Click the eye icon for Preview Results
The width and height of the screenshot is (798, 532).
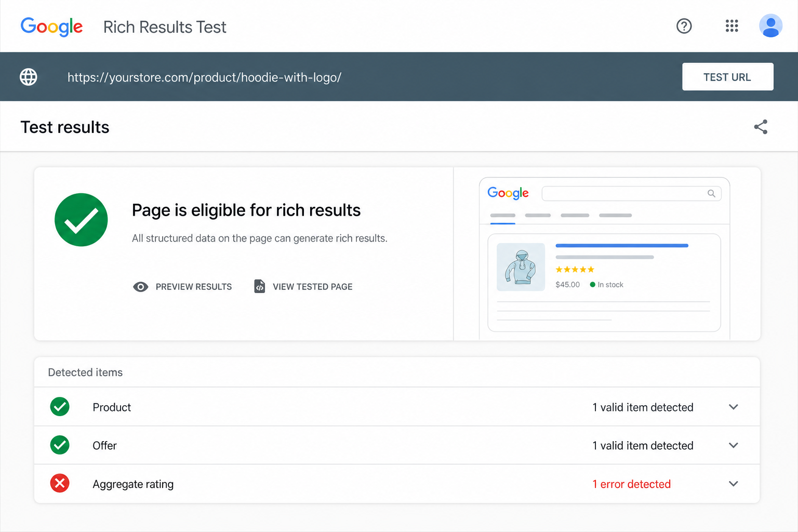coord(141,287)
